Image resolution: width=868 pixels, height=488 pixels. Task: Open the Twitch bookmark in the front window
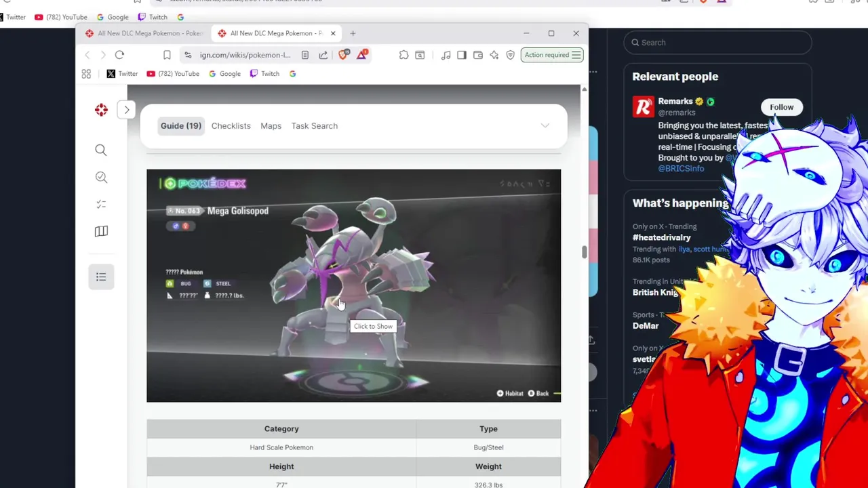[265, 74]
